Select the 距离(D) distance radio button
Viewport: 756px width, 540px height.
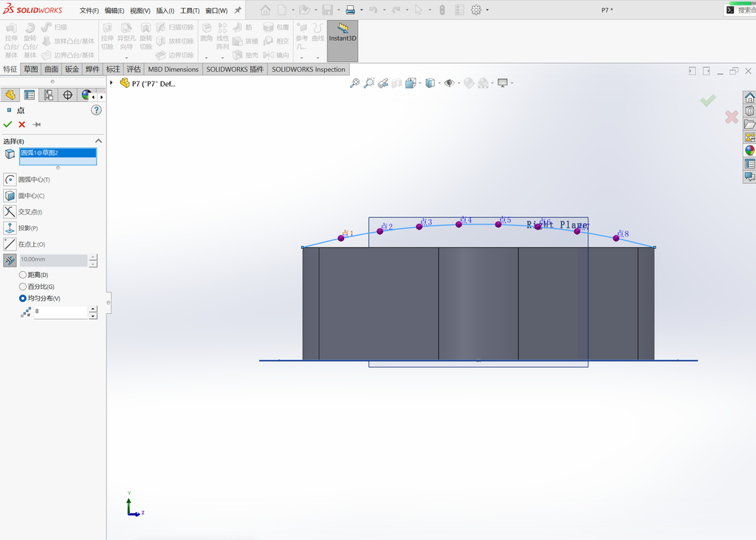click(x=23, y=275)
